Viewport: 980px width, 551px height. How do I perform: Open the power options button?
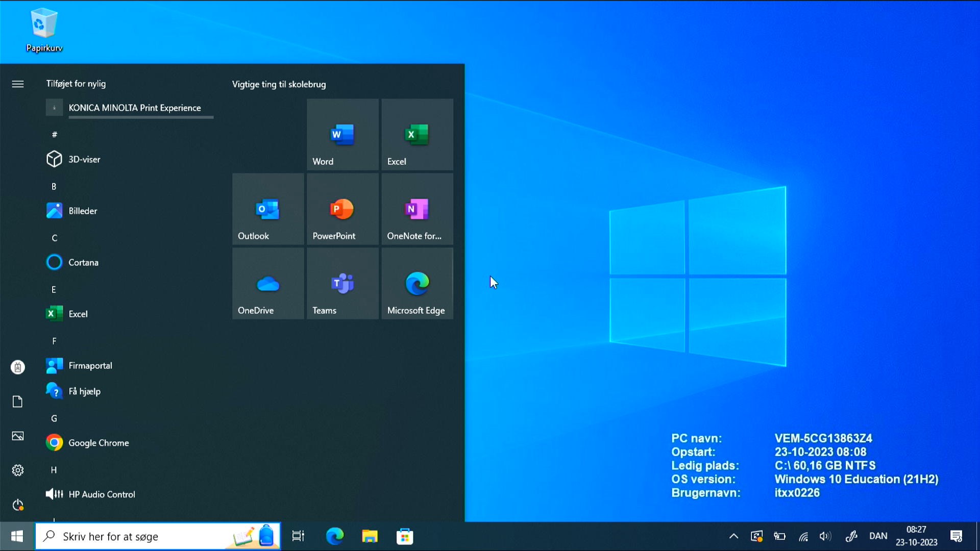[18, 505]
